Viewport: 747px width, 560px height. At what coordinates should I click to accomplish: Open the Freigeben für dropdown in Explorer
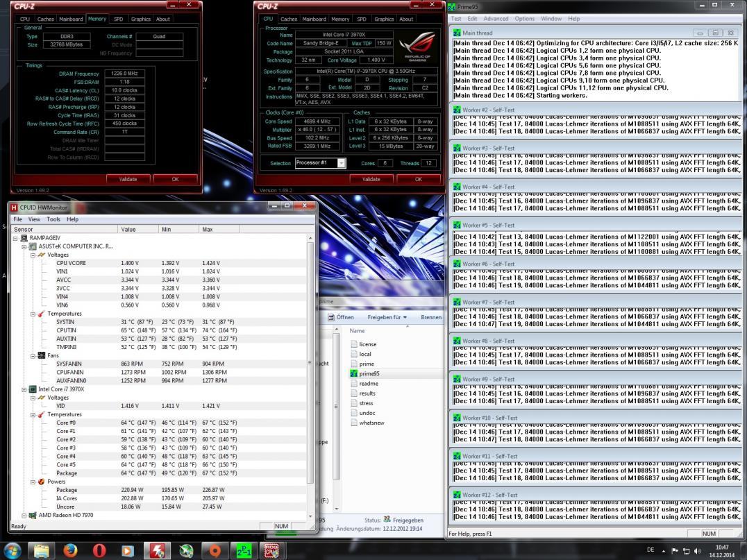(387, 317)
